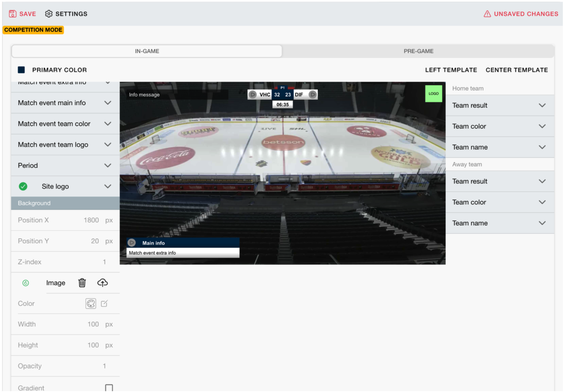The width and height of the screenshot is (563, 392).
Task: Click the away score 23 in scoreboard
Action: click(288, 95)
